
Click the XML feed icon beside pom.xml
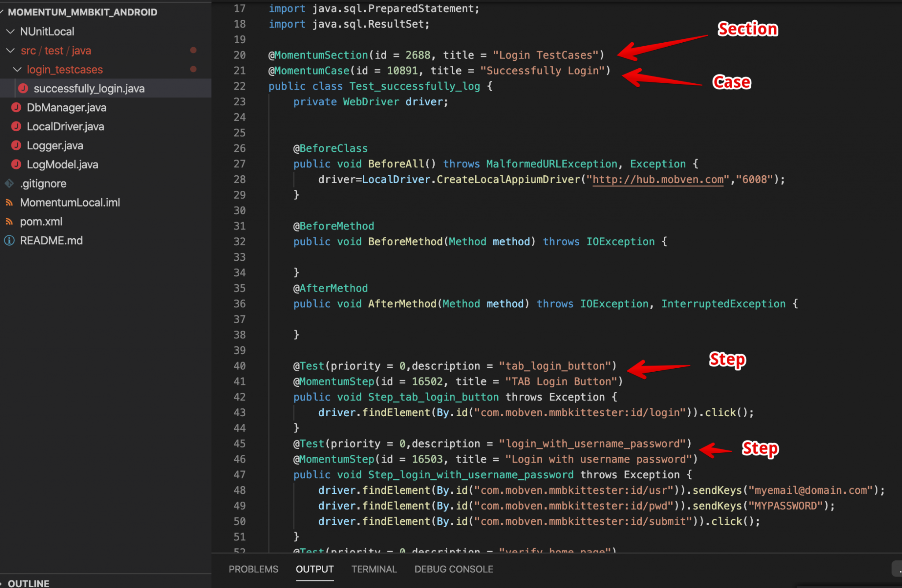click(10, 221)
